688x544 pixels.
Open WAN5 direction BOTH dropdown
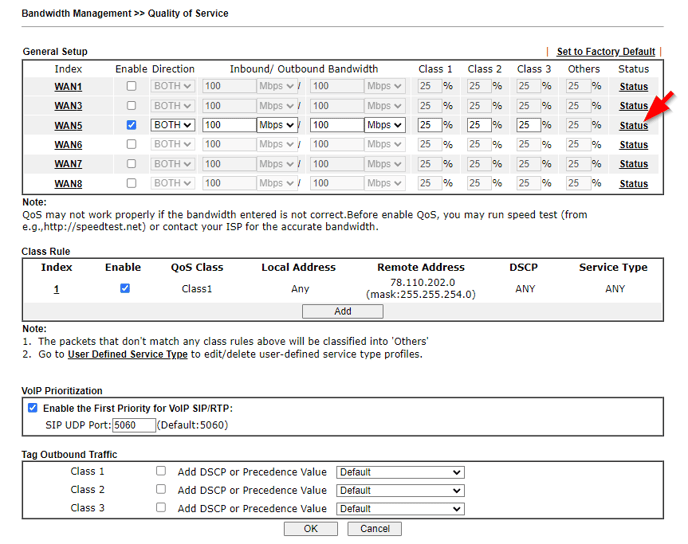[x=173, y=125]
